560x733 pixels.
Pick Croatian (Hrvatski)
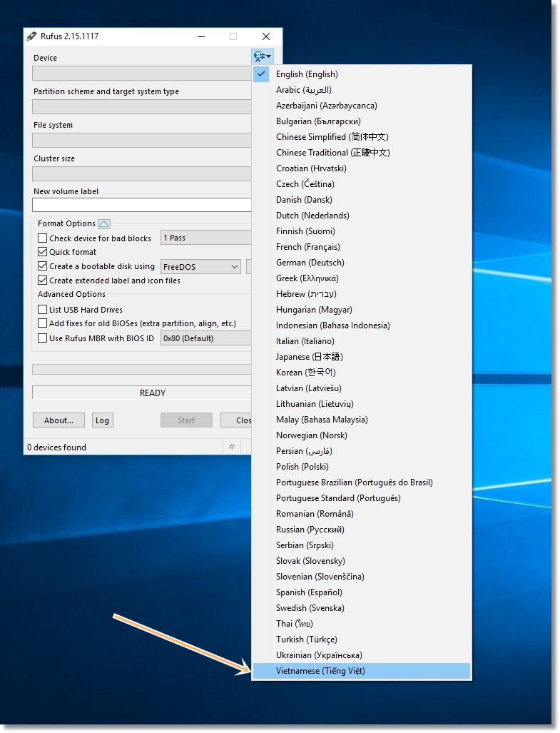click(362, 168)
